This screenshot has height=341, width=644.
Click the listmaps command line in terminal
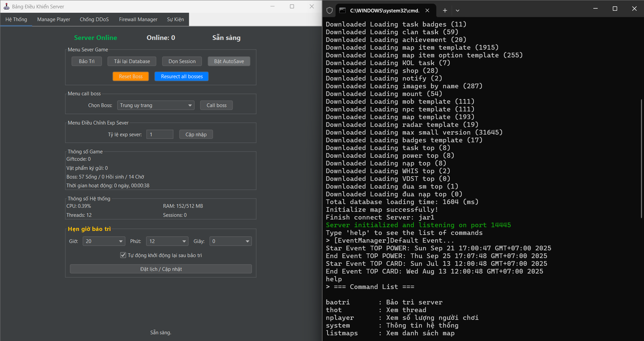coord(390,333)
